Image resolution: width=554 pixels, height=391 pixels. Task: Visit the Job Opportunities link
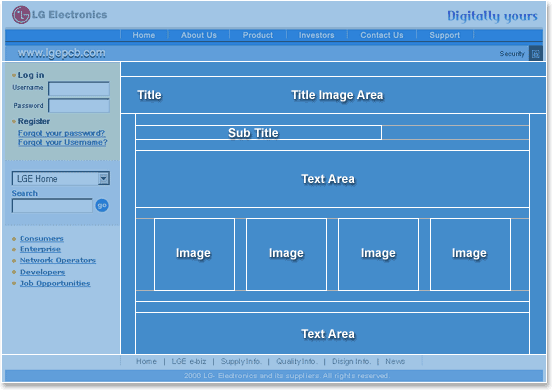point(55,283)
